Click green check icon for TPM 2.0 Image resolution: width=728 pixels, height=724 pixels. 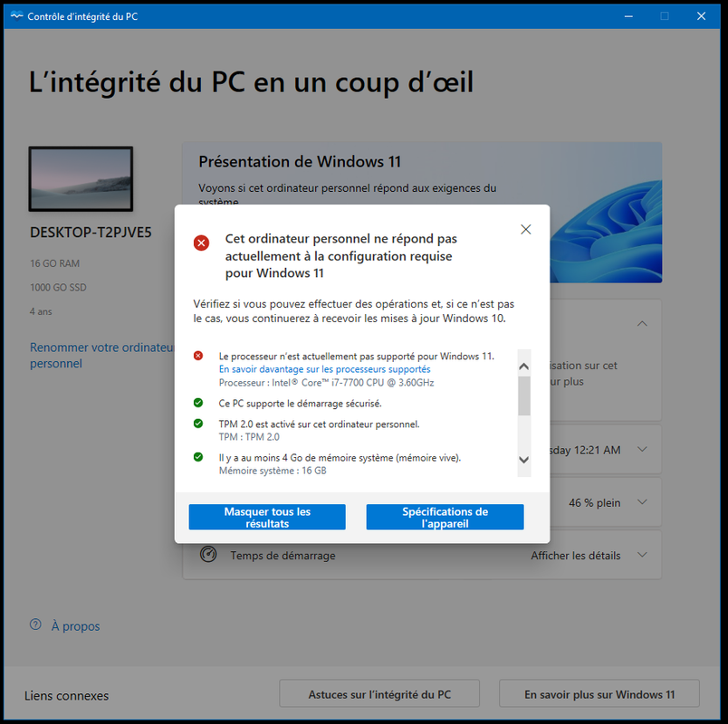pyautogui.click(x=198, y=424)
